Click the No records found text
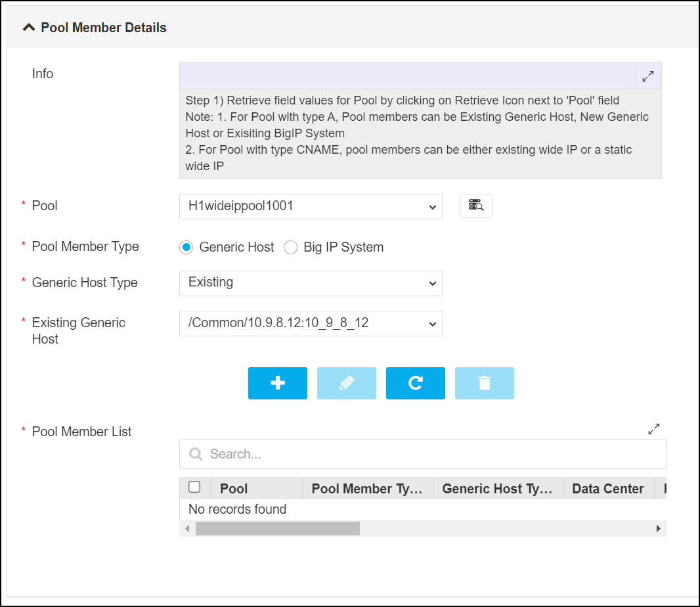This screenshot has height=607, width=700. [238, 509]
